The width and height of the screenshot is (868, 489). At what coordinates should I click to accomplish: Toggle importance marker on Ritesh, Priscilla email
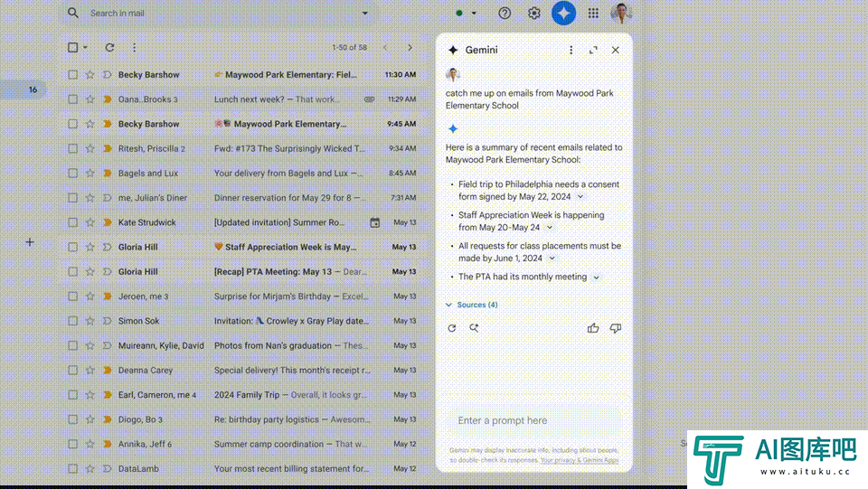[108, 148]
